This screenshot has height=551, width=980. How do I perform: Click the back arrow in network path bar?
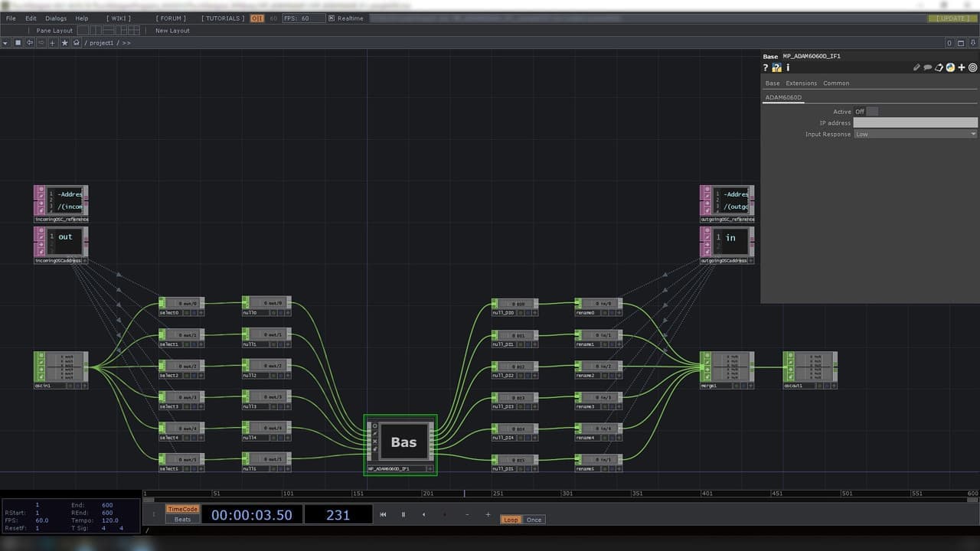[30, 43]
